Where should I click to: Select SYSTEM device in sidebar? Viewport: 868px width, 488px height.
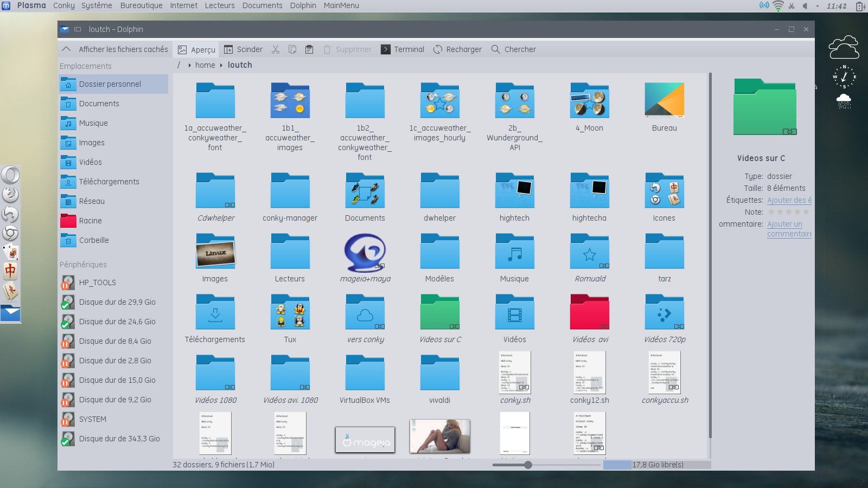pyautogui.click(x=113, y=419)
